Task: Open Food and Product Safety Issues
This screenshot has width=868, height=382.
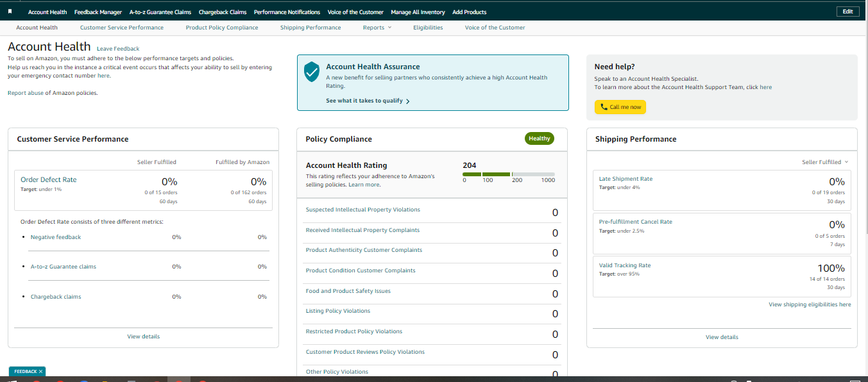Action: click(x=348, y=291)
